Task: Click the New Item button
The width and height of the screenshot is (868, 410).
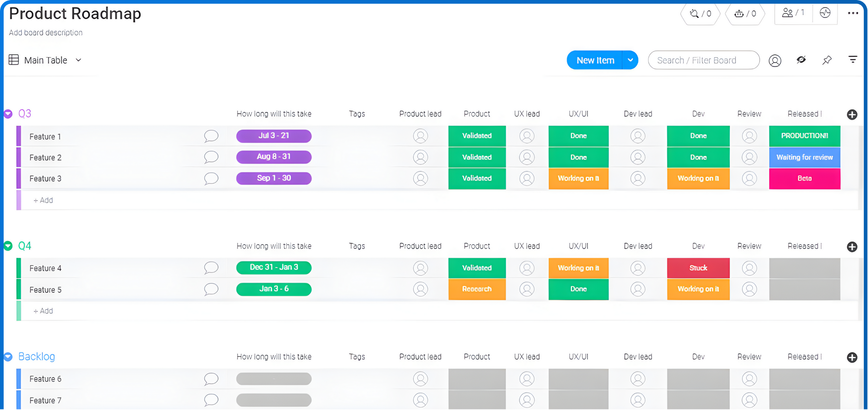Action: point(595,60)
